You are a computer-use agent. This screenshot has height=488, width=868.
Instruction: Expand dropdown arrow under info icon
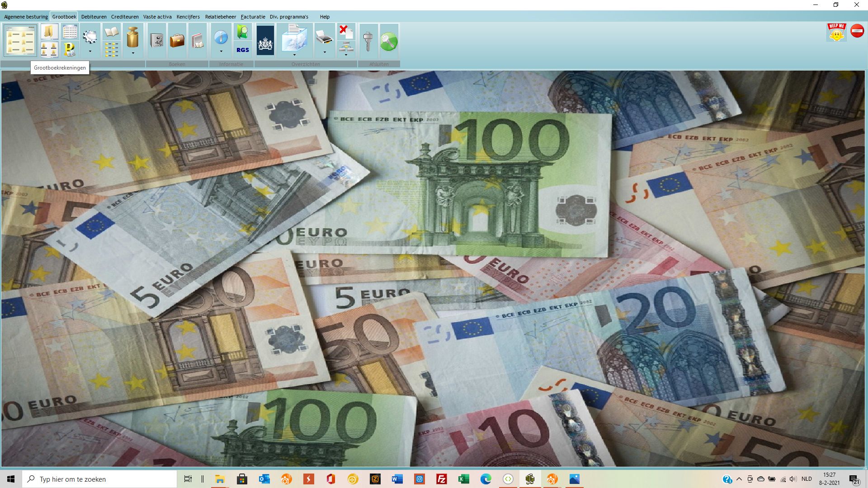tap(221, 52)
